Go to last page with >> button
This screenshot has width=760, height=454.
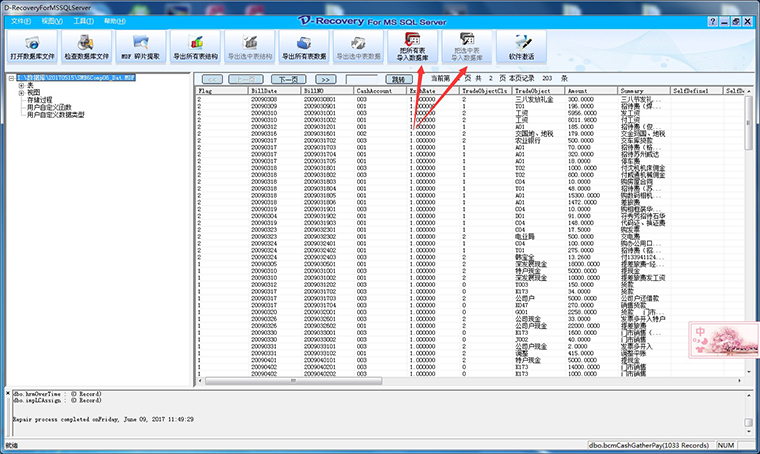tap(325, 79)
